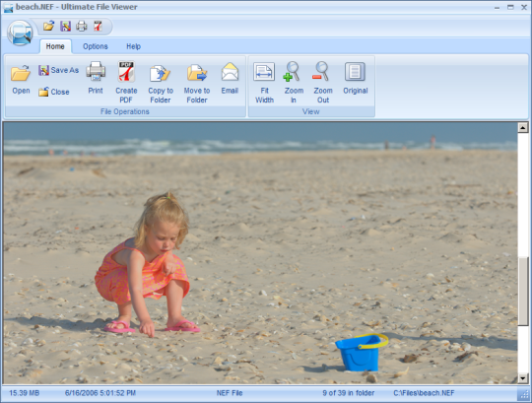This screenshot has height=403, width=532.
Task: Minimize the Ultimate File Viewer window
Action: (498, 8)
